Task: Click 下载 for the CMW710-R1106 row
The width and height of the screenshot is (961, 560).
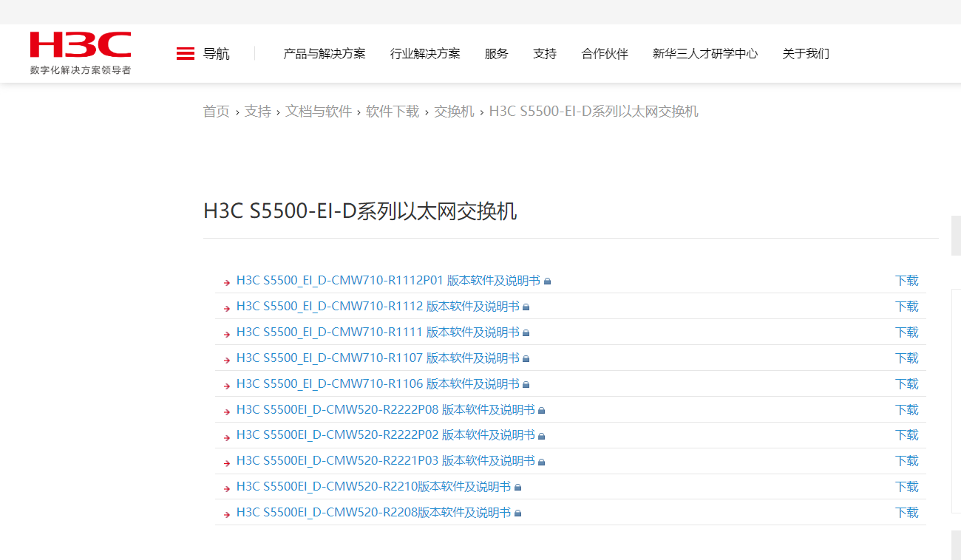Action: pyautogui.click(x=907, y=384)
